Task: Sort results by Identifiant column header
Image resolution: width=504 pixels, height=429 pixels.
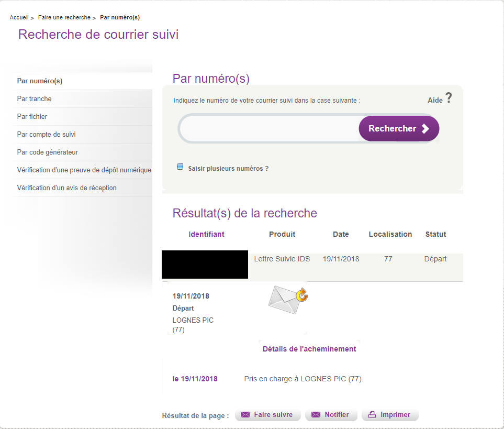Action: pos(206,234)
